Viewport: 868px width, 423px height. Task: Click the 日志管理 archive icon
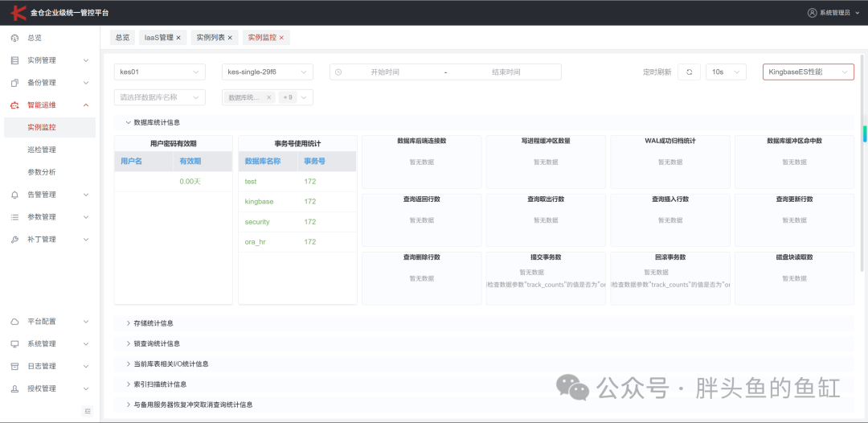[15, 366]
